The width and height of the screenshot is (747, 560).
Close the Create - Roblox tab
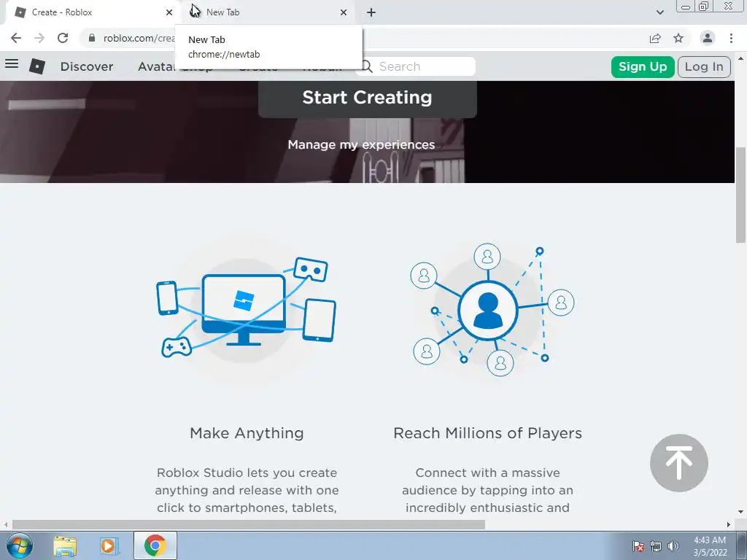(169, 12)
